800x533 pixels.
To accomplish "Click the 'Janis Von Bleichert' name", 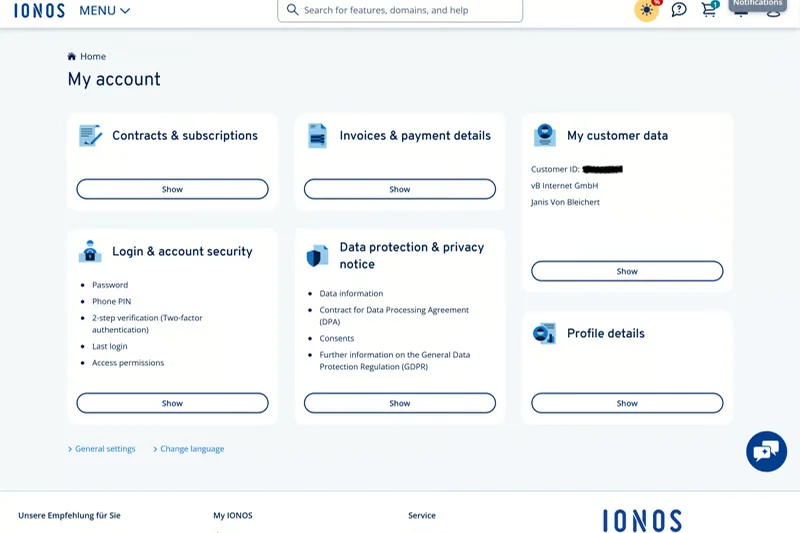I will (x=565, y=202).
